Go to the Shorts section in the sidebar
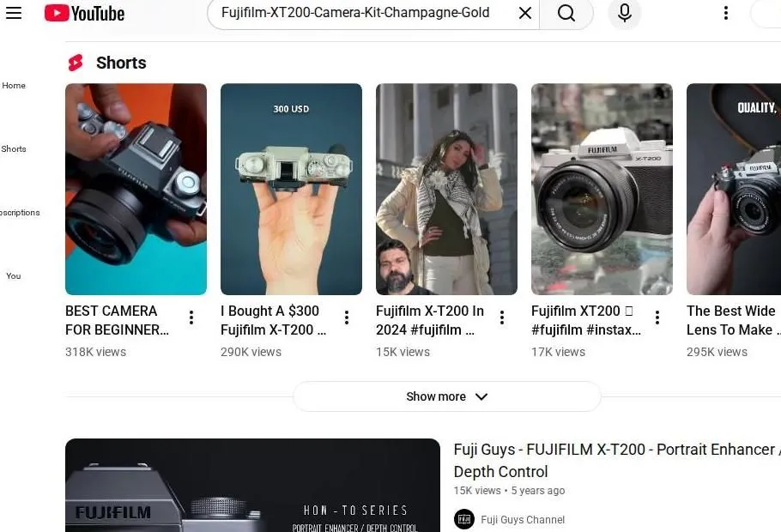The width and height of the screenshot is (781, 532). click(14, 148)
